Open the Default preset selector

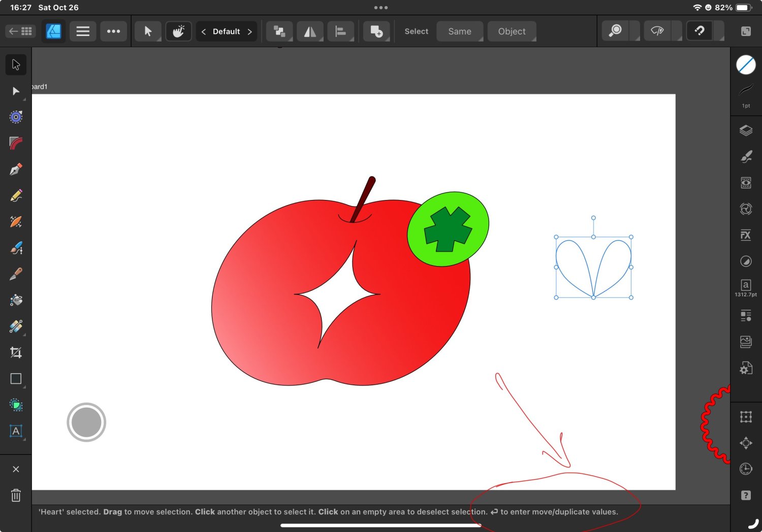(227, 31)
